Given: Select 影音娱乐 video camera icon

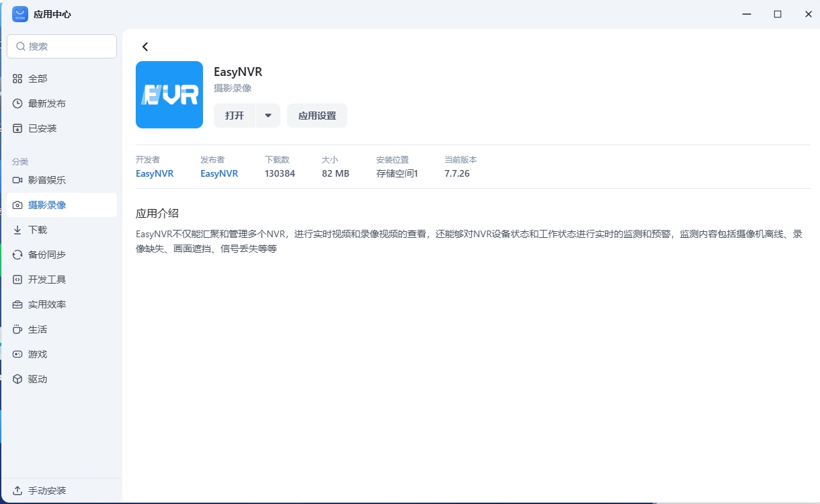Looking at the screenshot, I should (x=17, y=180).
